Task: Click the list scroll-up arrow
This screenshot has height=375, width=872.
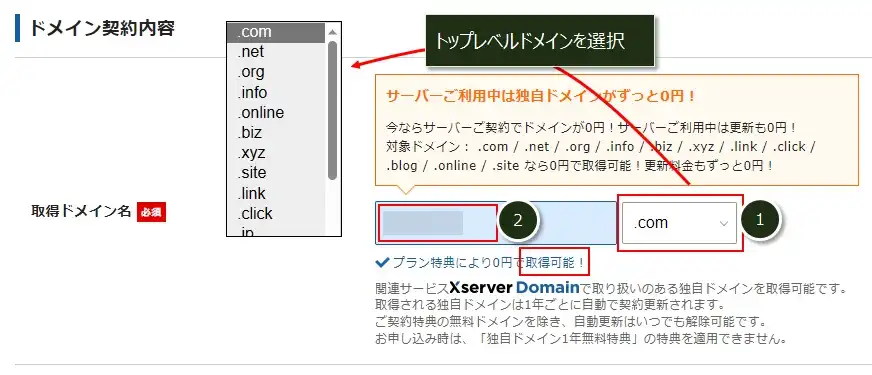Action: [x=333, y=32]
